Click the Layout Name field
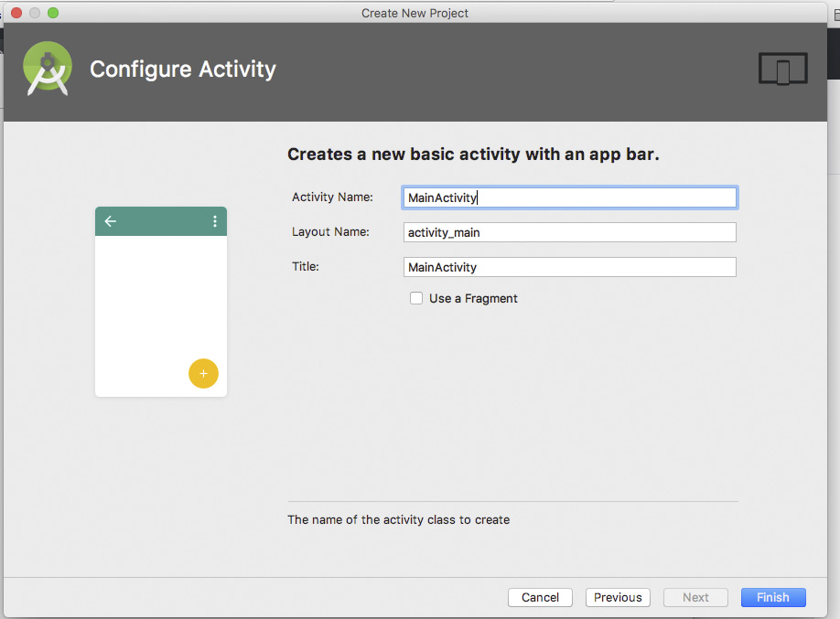 coord(569,232)
